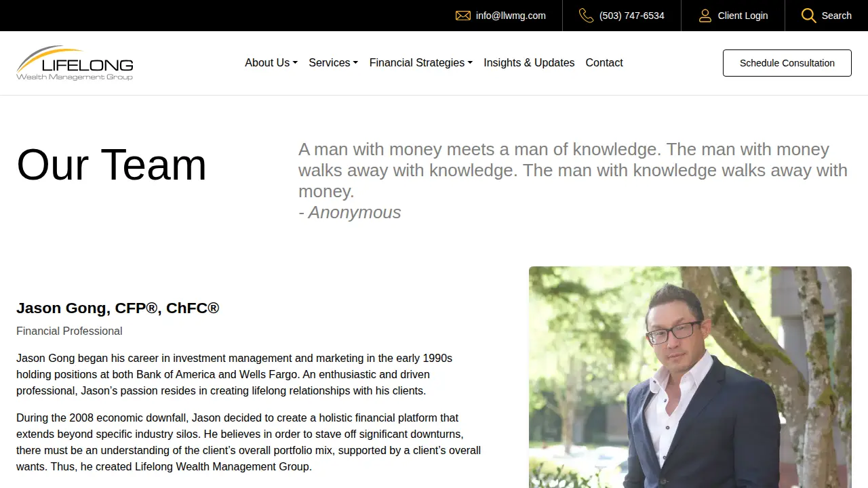Screen dimensions: 868x488
Task: Click the Client Login user icon
Action: tap(705, 16)
